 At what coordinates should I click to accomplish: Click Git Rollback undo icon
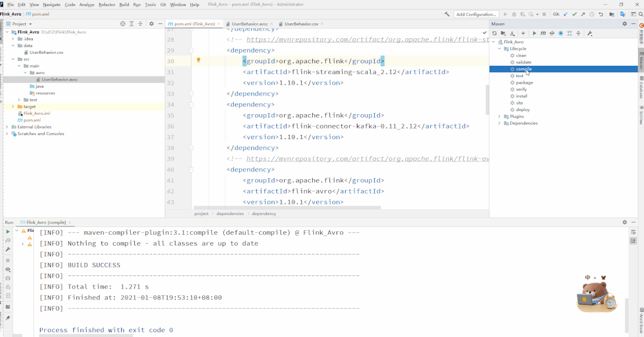[601, 14]
